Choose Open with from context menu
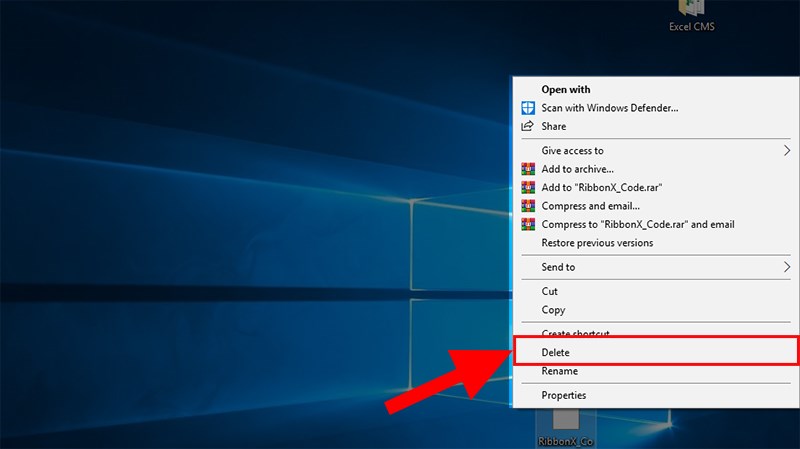Image resolution: width=800 pixels, height=449 pixels. pyautogui.click(x=656, y=89)
